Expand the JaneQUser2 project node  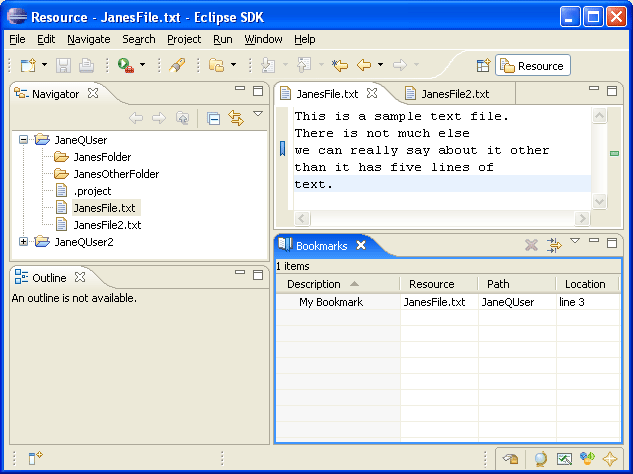[23, 241]
